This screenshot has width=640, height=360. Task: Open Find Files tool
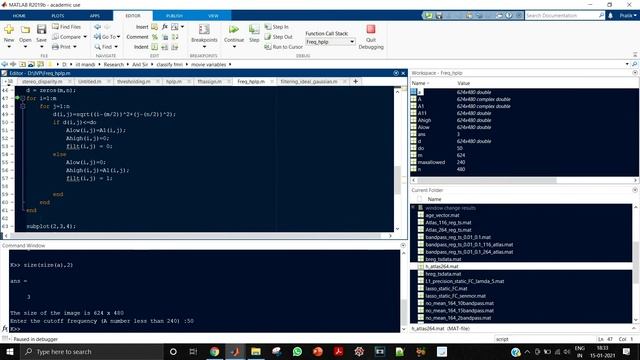66,27
